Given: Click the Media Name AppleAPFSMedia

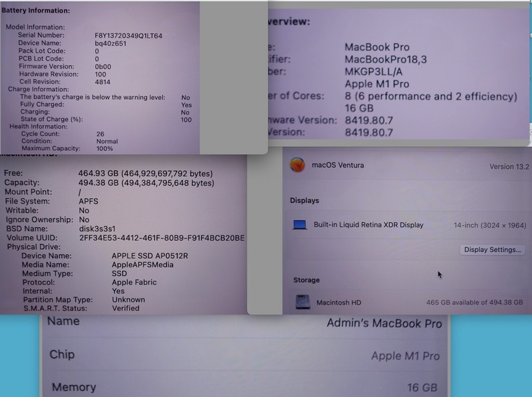Looking at the screenshot, I should (142, 265).
